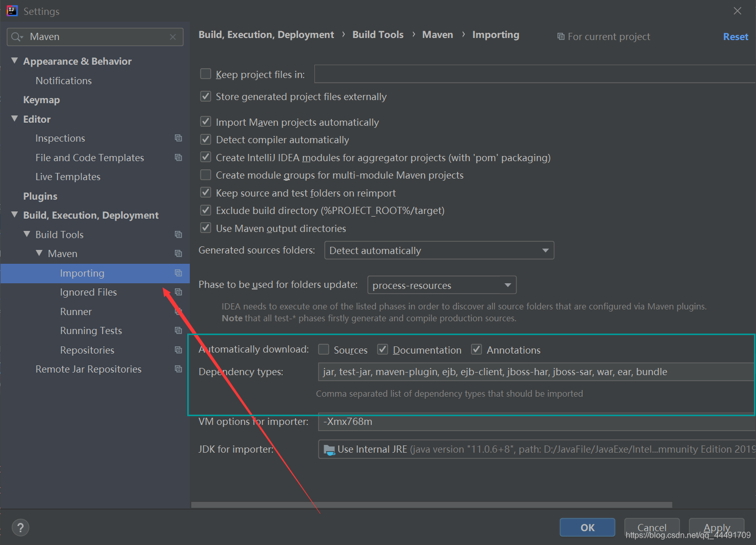Close the Settings dialog window
Image resolution: width=756 pixels, height=545 pixels.
point(738,11)
